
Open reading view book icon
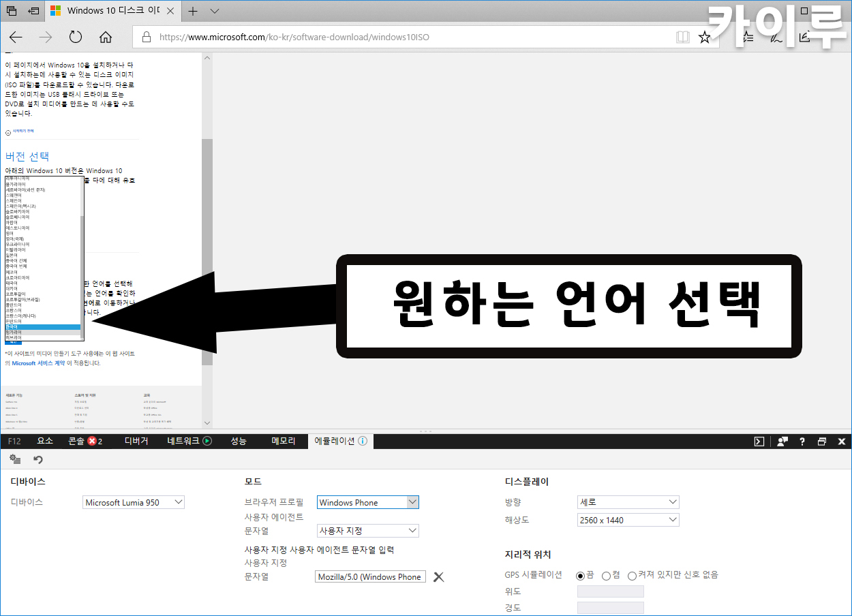(x=682, y=37)
